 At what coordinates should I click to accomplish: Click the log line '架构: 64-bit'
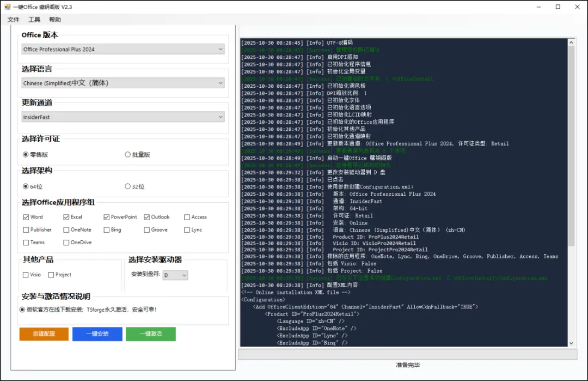coord(304,209)
